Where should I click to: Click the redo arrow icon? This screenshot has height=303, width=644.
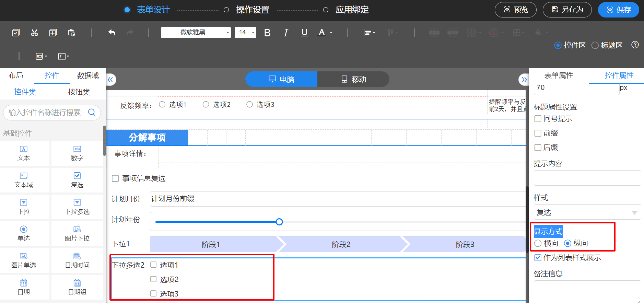point(130,33)
